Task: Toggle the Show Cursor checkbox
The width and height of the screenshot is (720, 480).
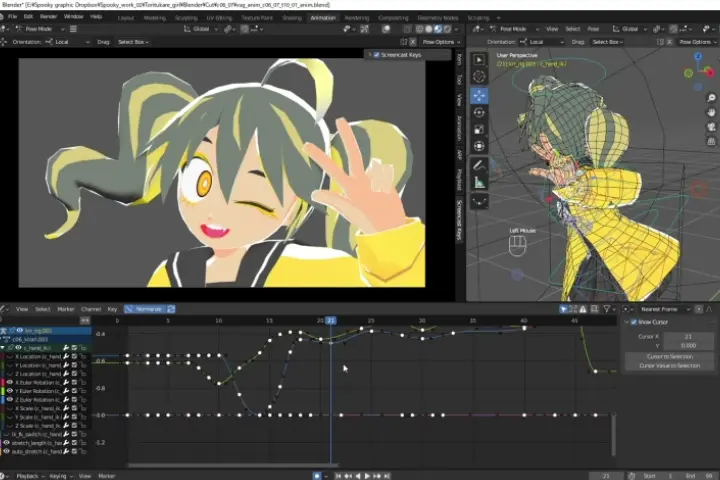Action: [634, 322]
